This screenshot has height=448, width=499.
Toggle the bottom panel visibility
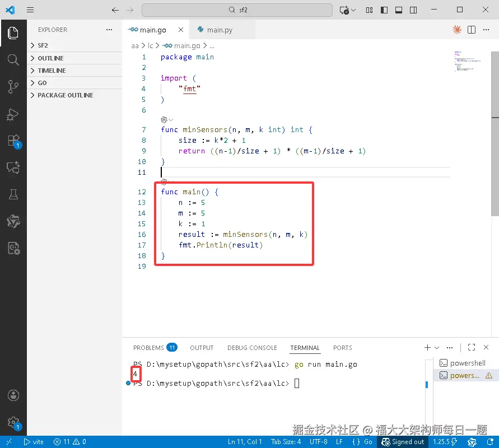click(399, 10)
